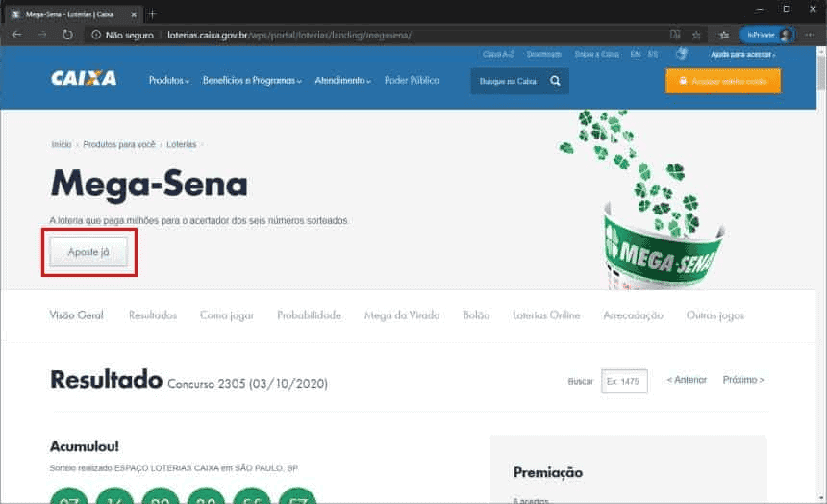Click the CAIXA logo
827x504 pixels.
[84, 78]
